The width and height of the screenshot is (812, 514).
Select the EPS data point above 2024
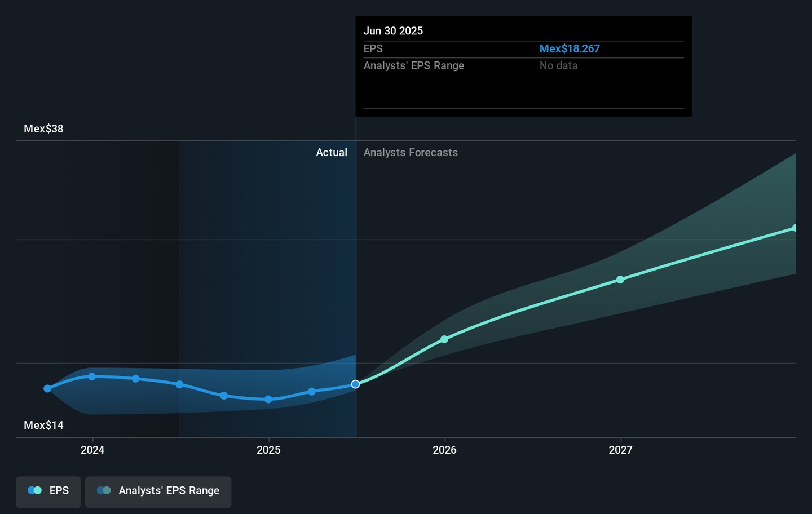(x=92, y=376)
